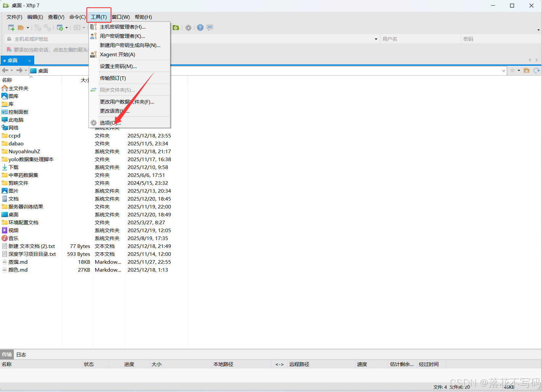This screenshot has width=542, height=392.
Task: Click the blue Help question mark icon
Action: pyautogui.click(x=200, y=28)
